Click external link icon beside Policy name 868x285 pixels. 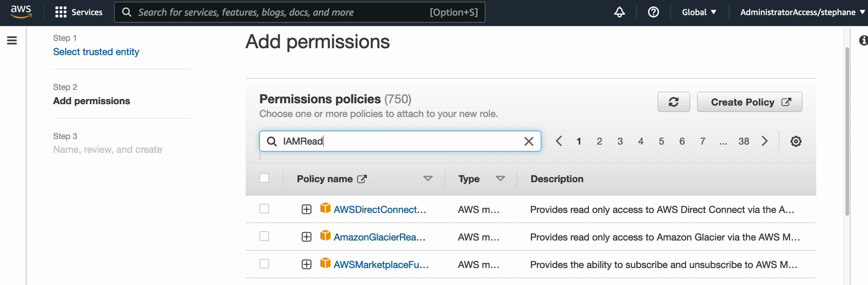362,179
